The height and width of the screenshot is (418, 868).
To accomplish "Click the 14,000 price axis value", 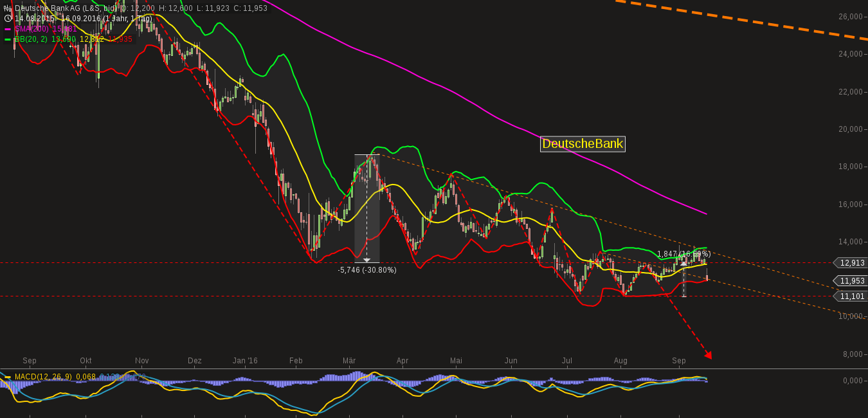I will 851,242.
